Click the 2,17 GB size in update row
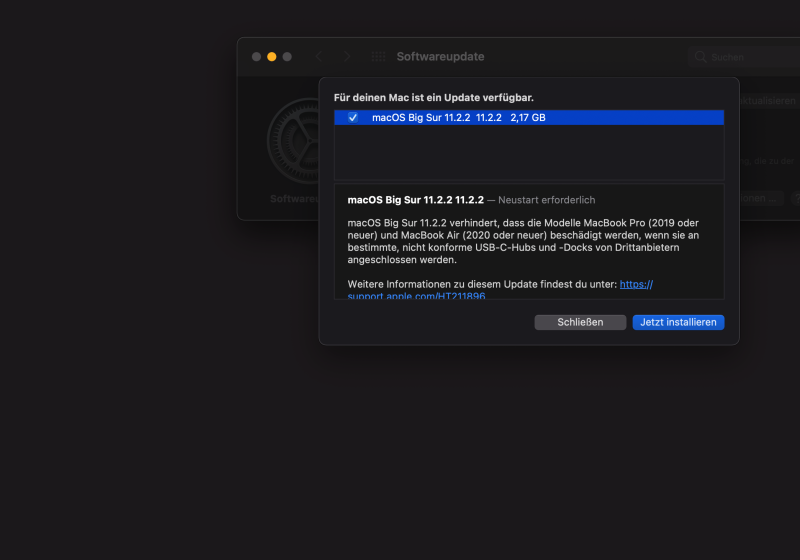The image size is (800, 560). point(528,118)
